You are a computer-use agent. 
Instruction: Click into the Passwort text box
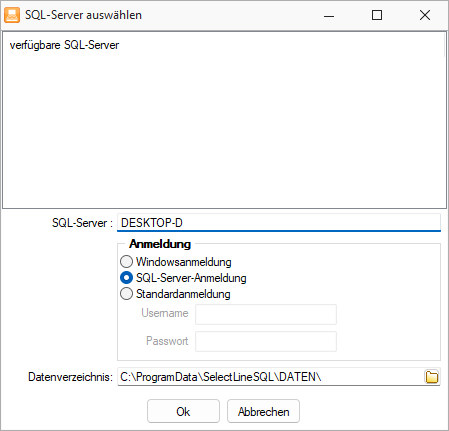tap(266, 341)
